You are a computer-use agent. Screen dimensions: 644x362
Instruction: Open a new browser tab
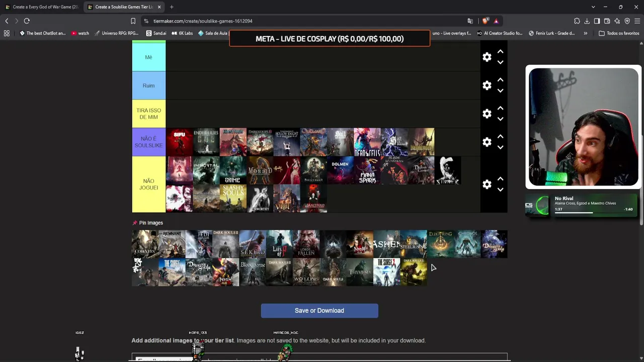pos(172,7)
